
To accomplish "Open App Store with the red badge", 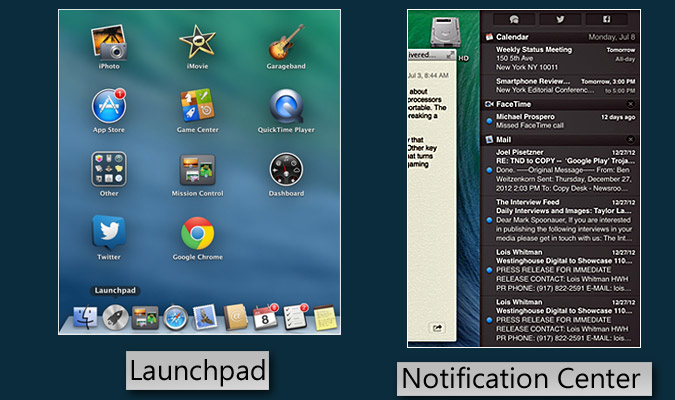I will pyautogui.click(x=108, y=105).
